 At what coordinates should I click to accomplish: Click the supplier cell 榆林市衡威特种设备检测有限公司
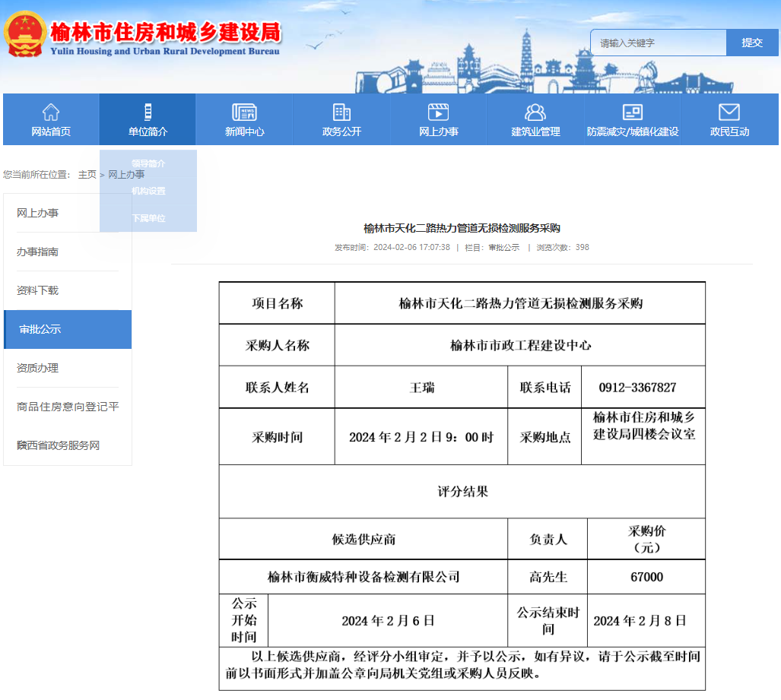click(364, 577)
